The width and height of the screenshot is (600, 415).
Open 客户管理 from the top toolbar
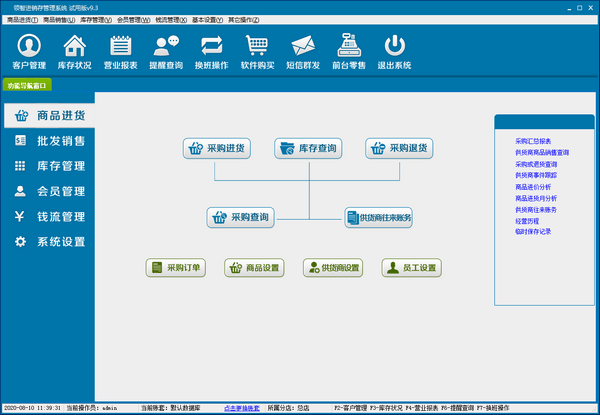(x=29, y=51)
